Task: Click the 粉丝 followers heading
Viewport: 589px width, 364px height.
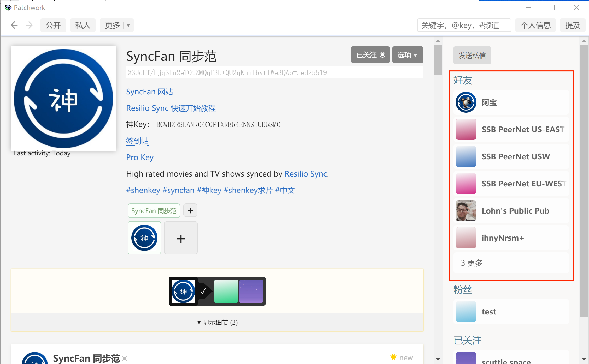Action: click(463, 290)
